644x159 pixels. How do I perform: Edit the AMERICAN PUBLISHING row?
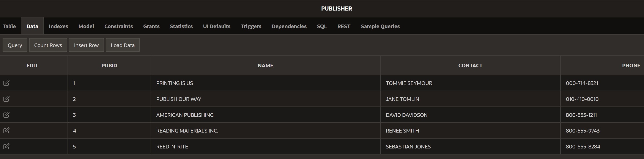pos(6,115)
